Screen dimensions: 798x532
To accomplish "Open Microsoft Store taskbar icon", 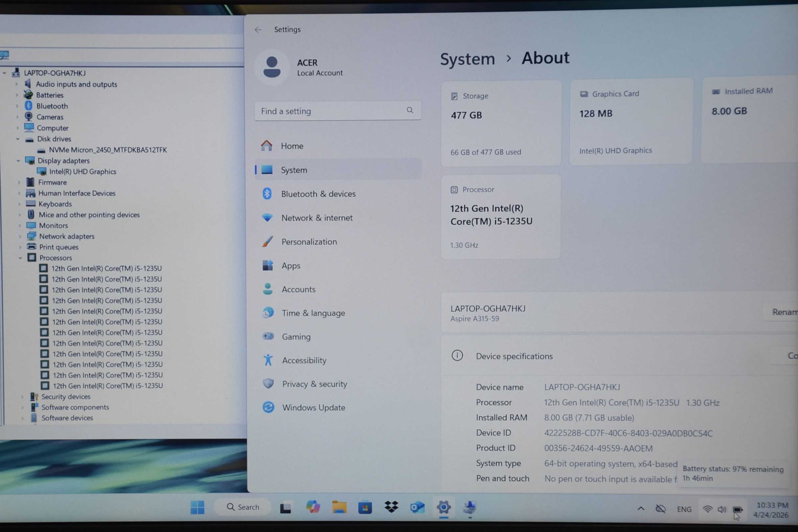I will tap(365, 508).
